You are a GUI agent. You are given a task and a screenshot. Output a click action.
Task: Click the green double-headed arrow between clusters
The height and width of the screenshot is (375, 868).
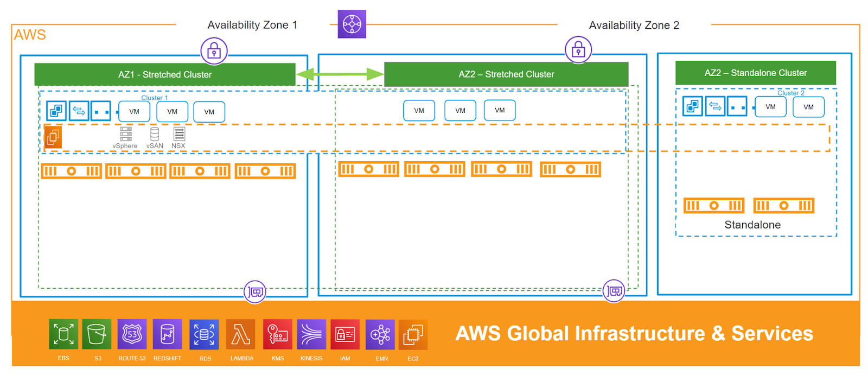click(x=340, y=74)
